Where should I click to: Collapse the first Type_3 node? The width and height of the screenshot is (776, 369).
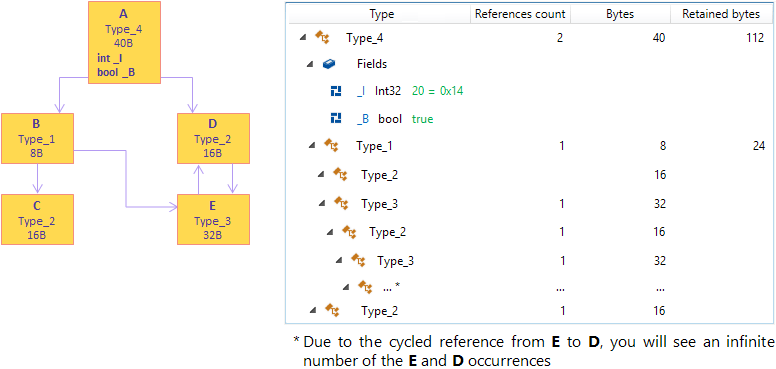322,203
